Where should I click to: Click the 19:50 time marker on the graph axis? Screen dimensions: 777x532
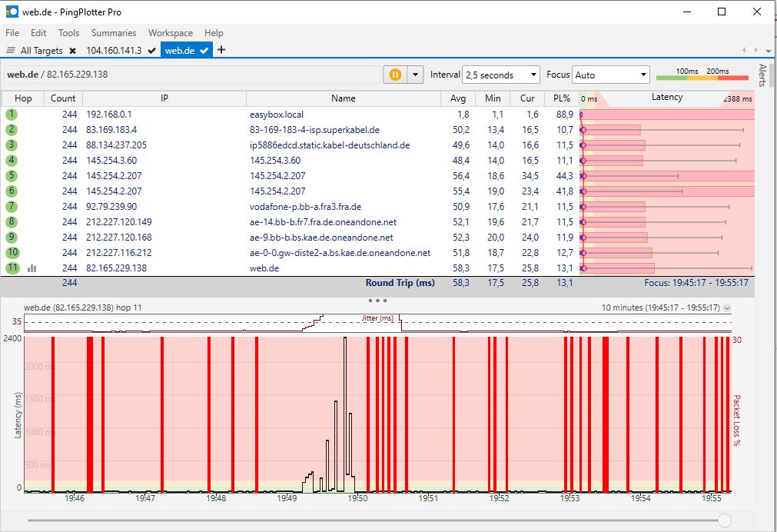[x=357, y=498]
